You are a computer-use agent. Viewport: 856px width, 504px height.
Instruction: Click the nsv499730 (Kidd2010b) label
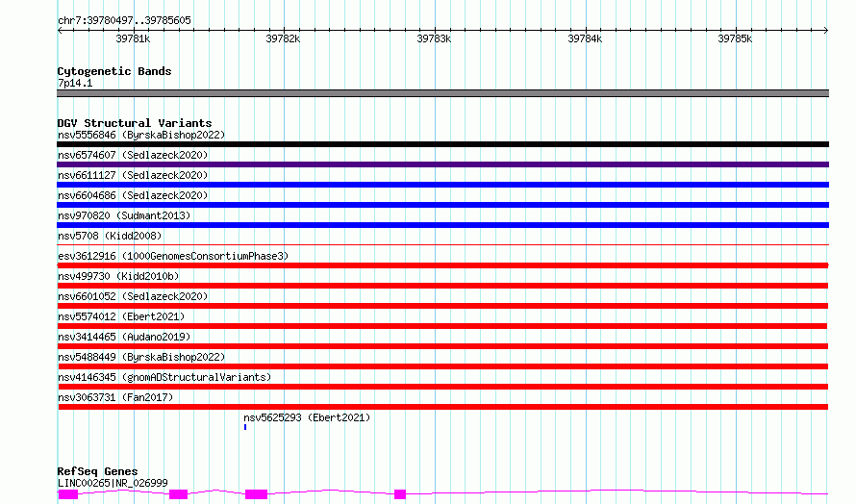pos(118,276)
